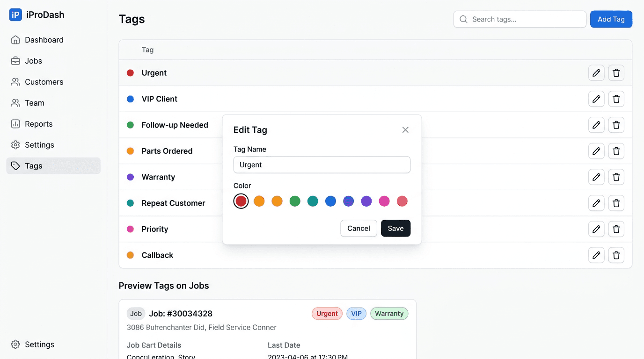Image resolution: width=644 pixels, height=359 pixels.
Task: Click the trash icon for the Callback tag
Action: [x=616, y=255]
